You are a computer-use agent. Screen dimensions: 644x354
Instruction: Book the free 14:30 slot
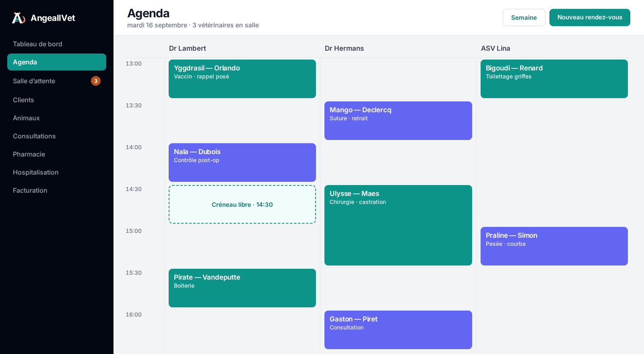pos(242,204)
